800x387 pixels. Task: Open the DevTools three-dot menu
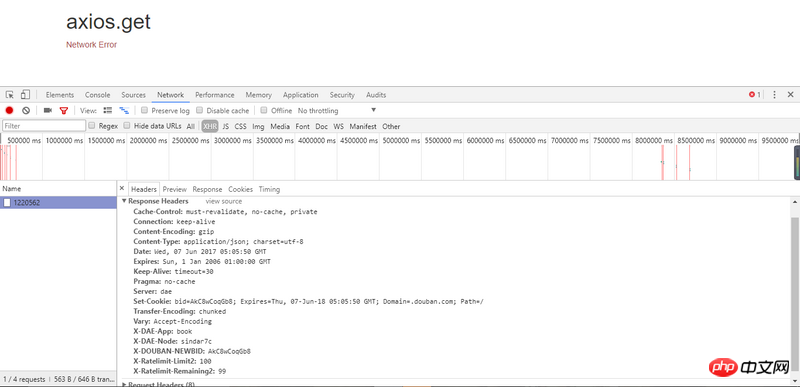pos(774,95)
